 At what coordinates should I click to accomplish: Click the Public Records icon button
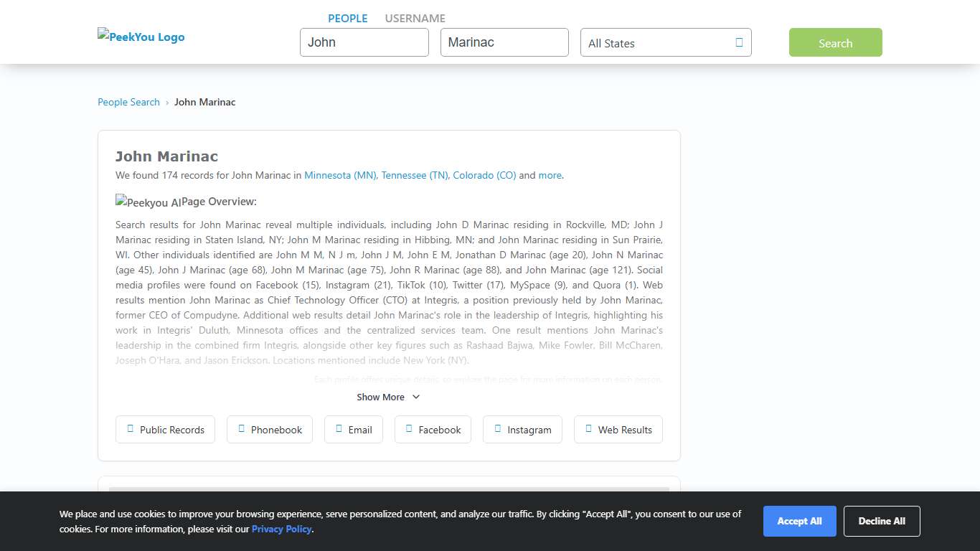[x=130, y=429]
